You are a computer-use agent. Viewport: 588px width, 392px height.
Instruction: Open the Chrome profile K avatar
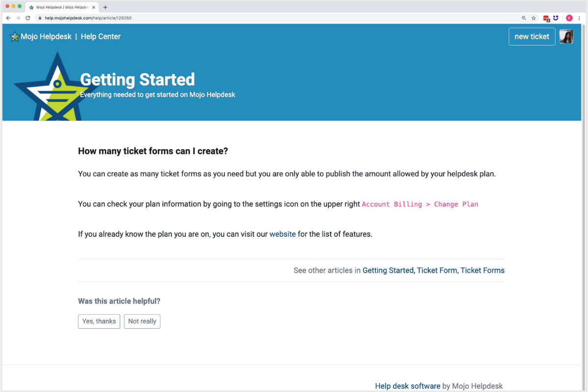[x=569, y=18]
